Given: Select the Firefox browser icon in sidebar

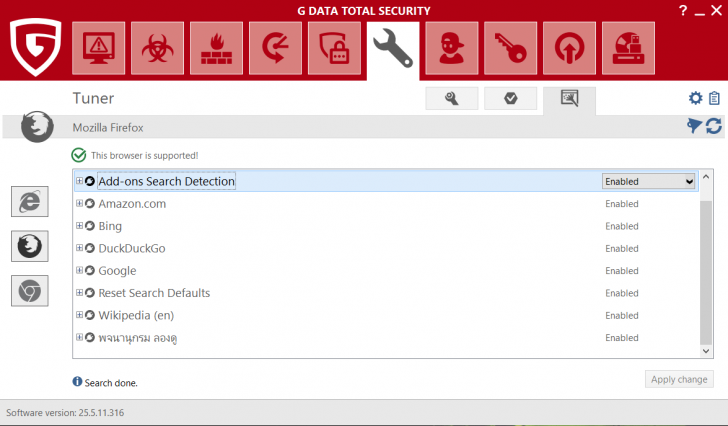Looking at the screenshot, I should [x=30, y=246].
